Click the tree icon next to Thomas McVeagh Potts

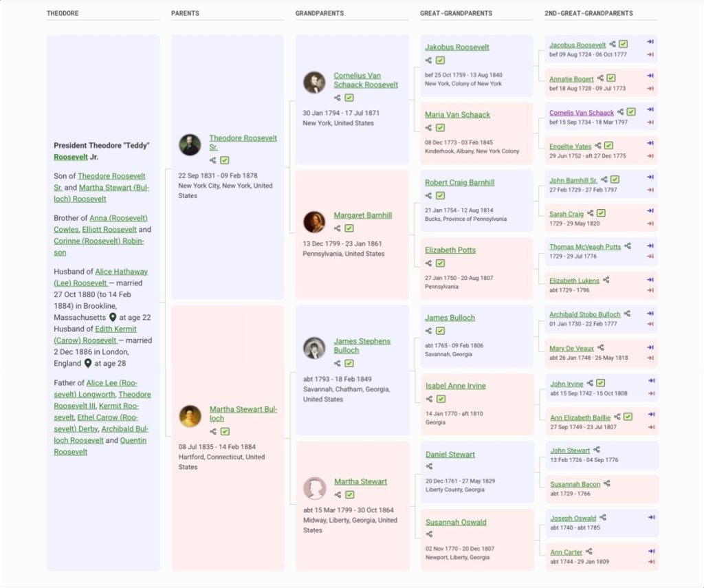628,246
